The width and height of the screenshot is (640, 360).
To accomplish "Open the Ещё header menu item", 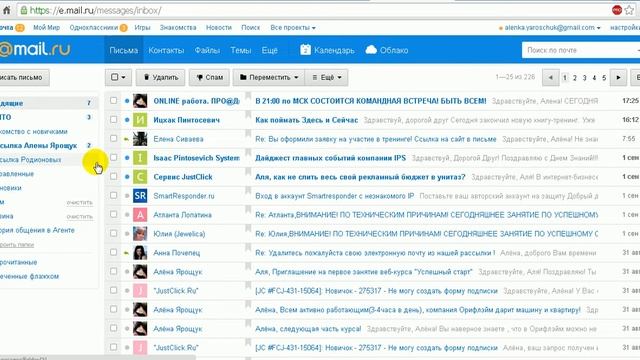I will tap(269, 50).
